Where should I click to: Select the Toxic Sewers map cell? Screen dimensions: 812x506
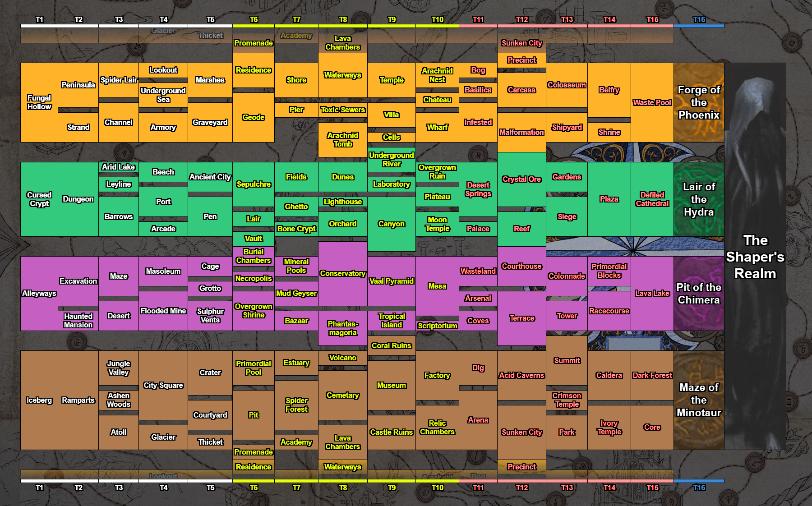(343, 110)
